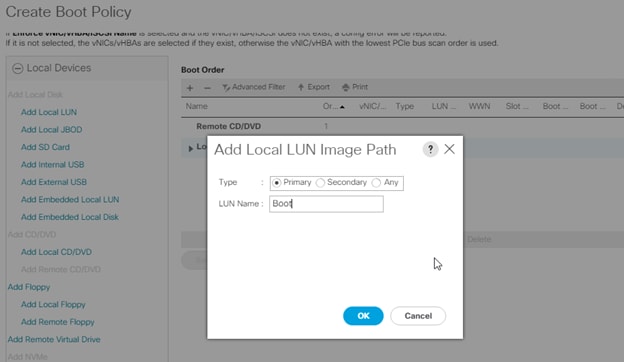Click Print in Boot Order toolbar
Viewport: 624px width, 362px height.
[355, 87]
